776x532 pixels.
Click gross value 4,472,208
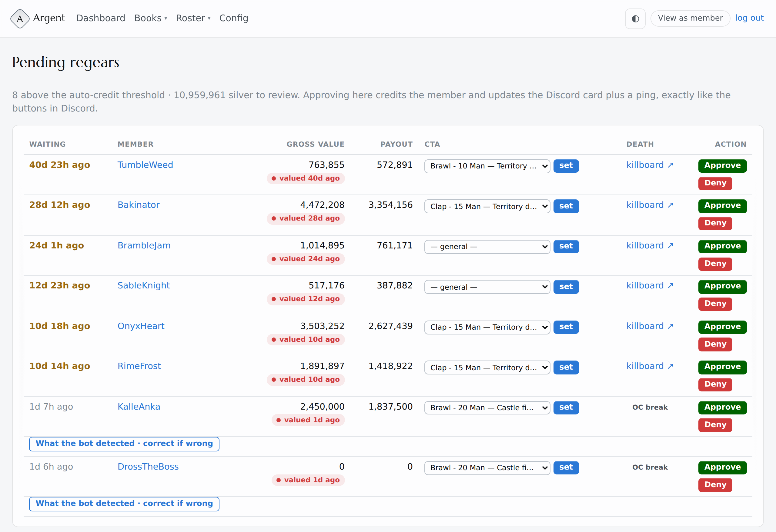point(322,205)
